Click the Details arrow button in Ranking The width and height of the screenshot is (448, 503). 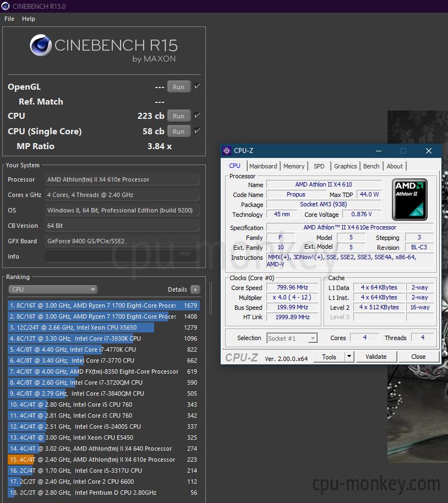point(195,289)
